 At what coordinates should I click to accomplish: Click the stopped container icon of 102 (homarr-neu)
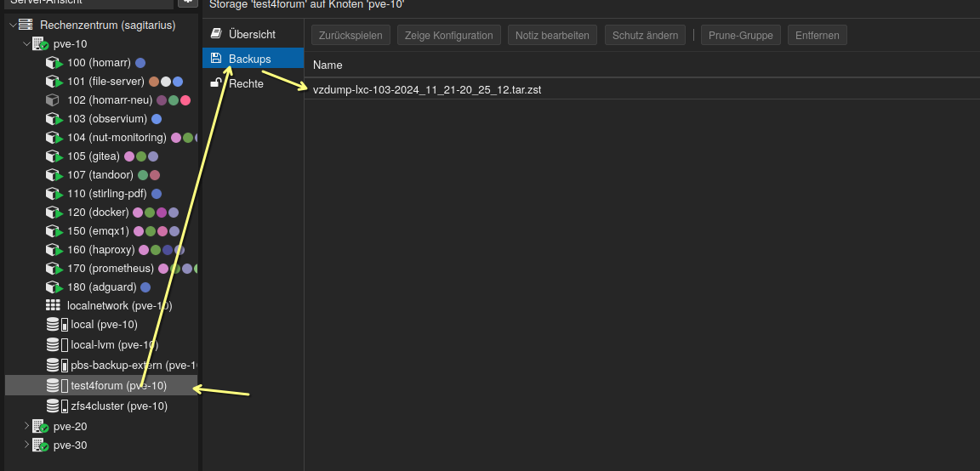[x=54, y=100]
